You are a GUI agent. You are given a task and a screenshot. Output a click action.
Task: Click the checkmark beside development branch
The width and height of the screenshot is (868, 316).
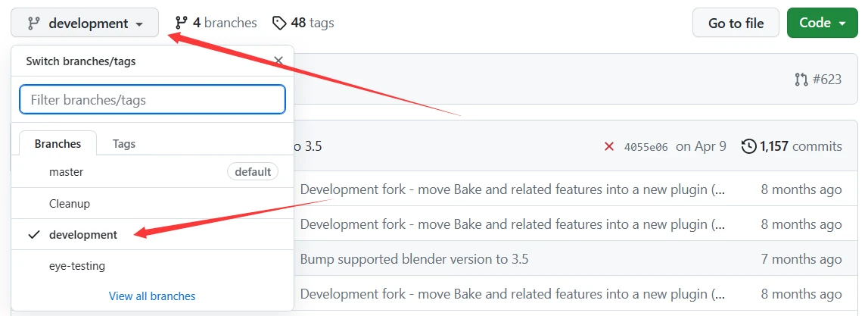point(33,235)
